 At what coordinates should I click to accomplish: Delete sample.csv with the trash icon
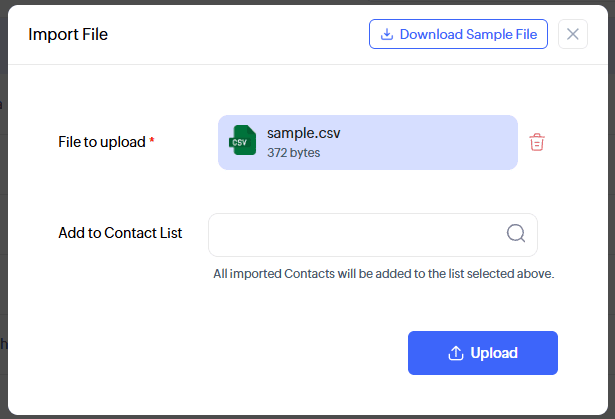(537, 142)
